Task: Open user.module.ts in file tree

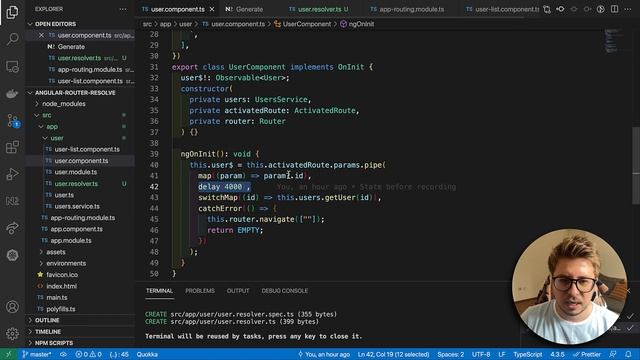Action: pyautogui.click(x=80, y=172)
